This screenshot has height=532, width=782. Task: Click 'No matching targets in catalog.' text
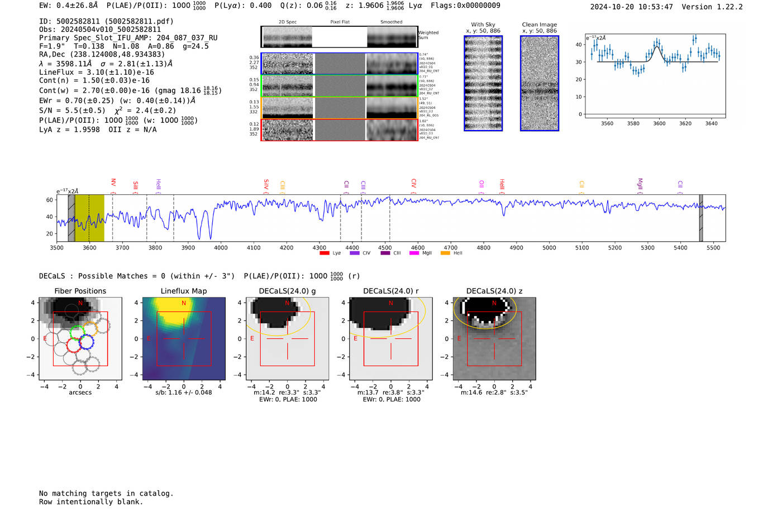[106, 493]
